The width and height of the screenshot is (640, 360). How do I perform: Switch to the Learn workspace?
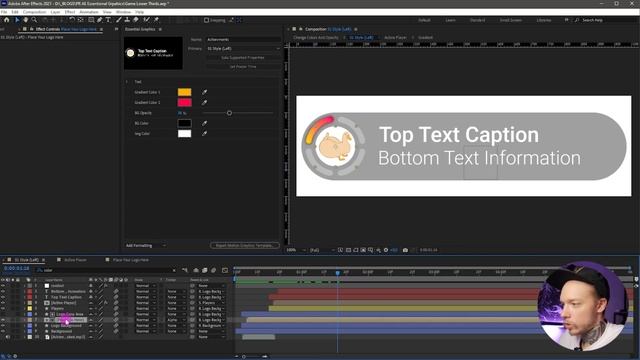click(x=451, y=20)
